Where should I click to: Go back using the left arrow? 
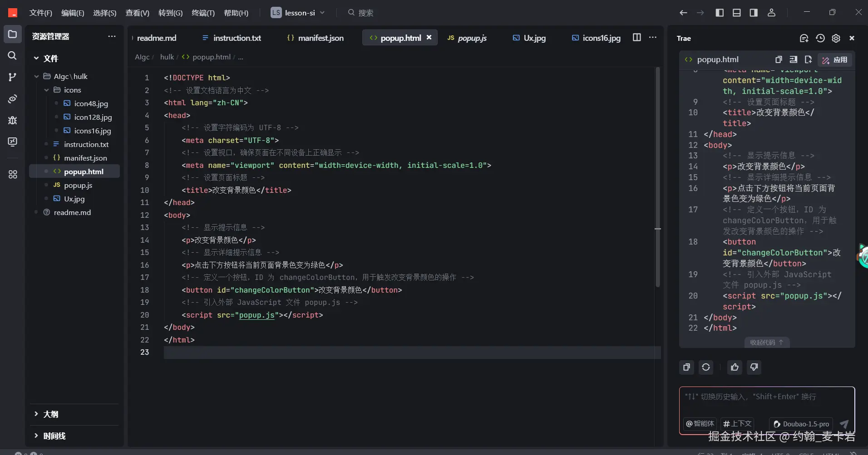tap(683, 13)
